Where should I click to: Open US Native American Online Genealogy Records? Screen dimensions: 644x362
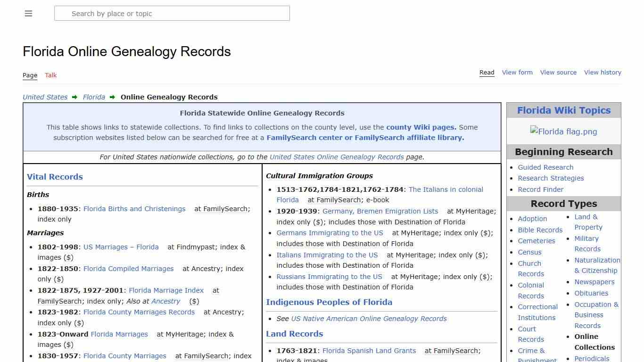369,319
